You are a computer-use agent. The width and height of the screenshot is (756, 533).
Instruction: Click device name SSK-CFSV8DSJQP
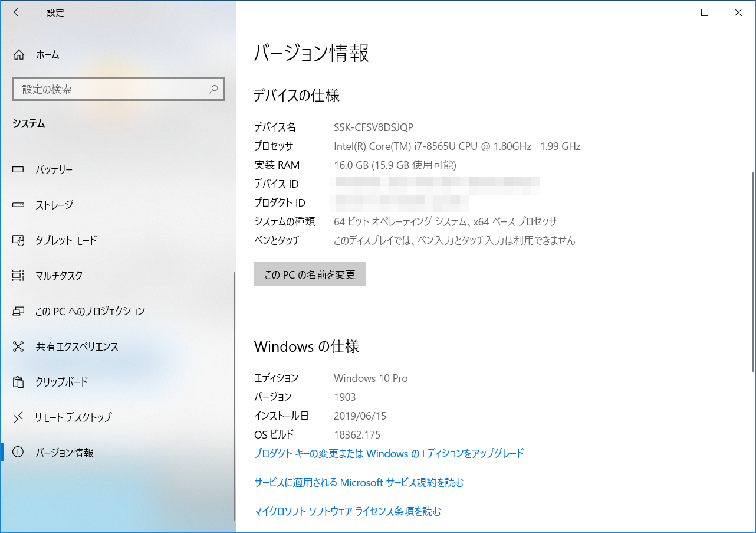click(374, 127)
